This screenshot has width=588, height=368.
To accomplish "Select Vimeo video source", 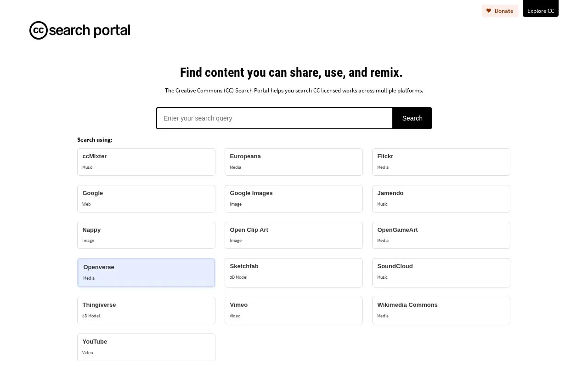I will coord(294,310).
